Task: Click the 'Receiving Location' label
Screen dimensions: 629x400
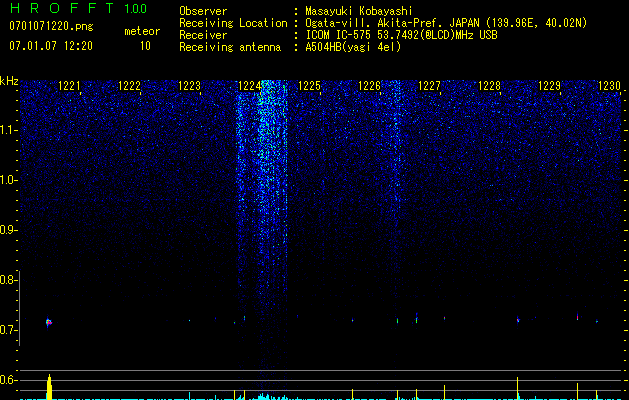Action: [x=233, y=23]
